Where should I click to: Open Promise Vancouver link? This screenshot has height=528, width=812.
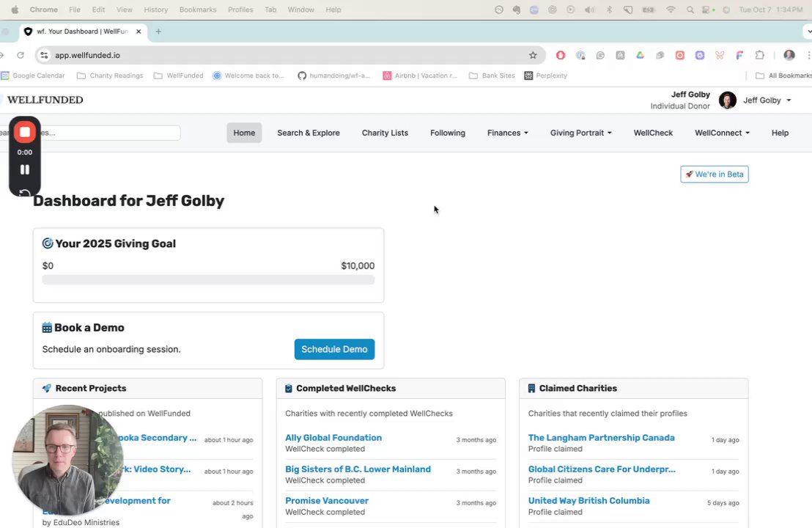(x=327, y=501)
